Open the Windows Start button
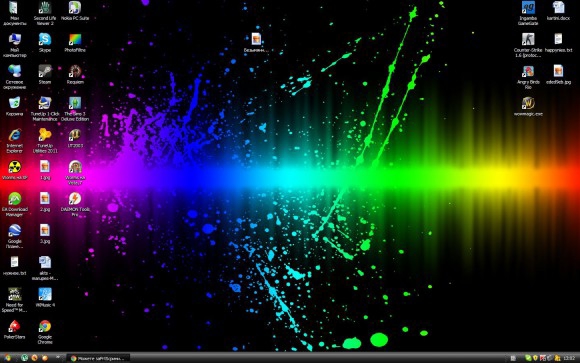 7,358
